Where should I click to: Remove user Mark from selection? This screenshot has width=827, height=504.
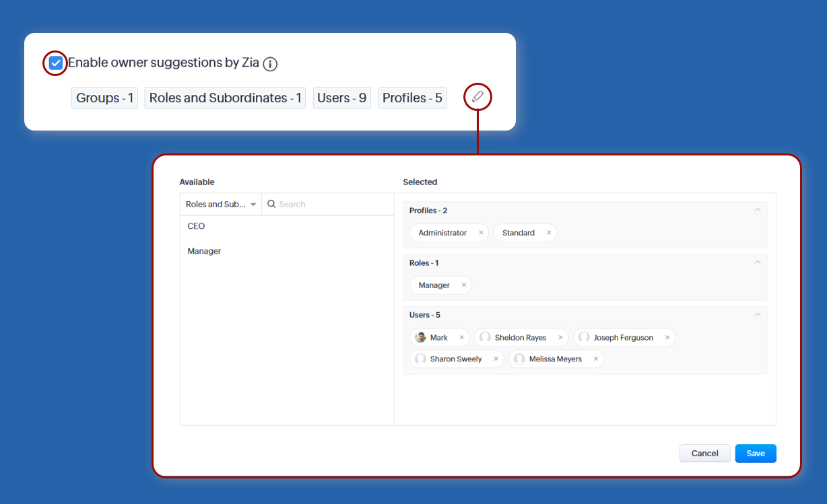point(461,338)
